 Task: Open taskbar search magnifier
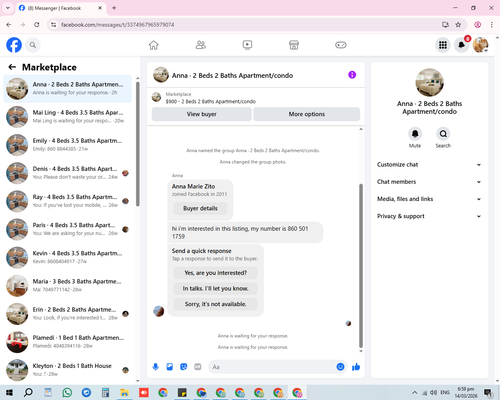pos(28,392)
